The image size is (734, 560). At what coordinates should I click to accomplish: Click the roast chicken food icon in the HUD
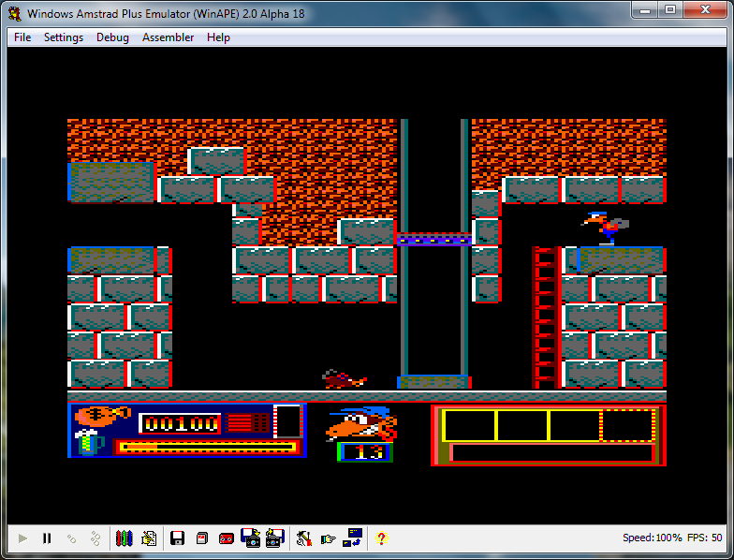pos(102,416)
